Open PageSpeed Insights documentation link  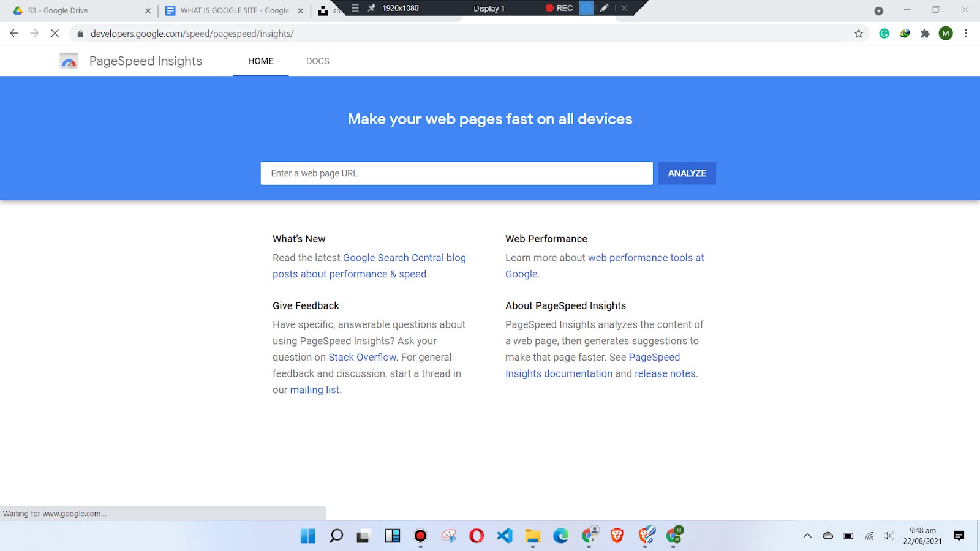point(592,365)
